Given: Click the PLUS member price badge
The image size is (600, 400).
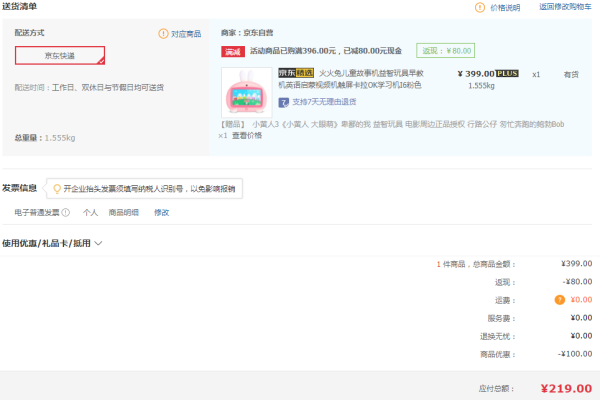Looking at the screenshot, I should [x=507, y=73].
